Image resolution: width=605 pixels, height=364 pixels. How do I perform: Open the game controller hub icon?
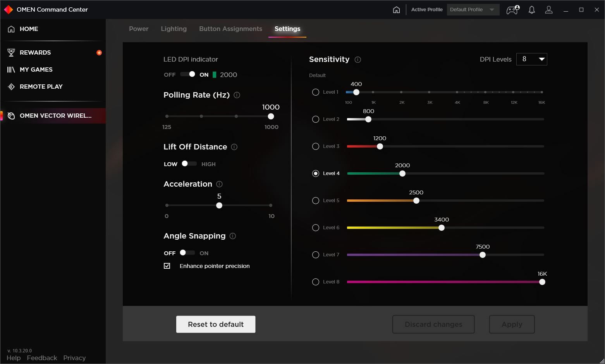(x=512, y=10)
